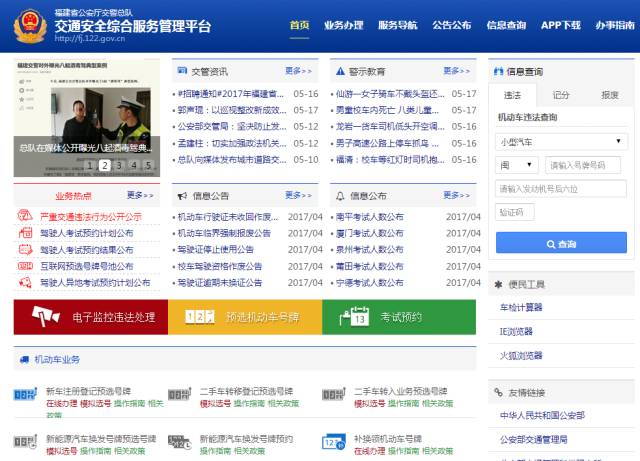Screen dimensions: 640x461
Task: Click plate icon for 新能源汽车换发号牌预选号牌
Action: click(x=25, y=441)
